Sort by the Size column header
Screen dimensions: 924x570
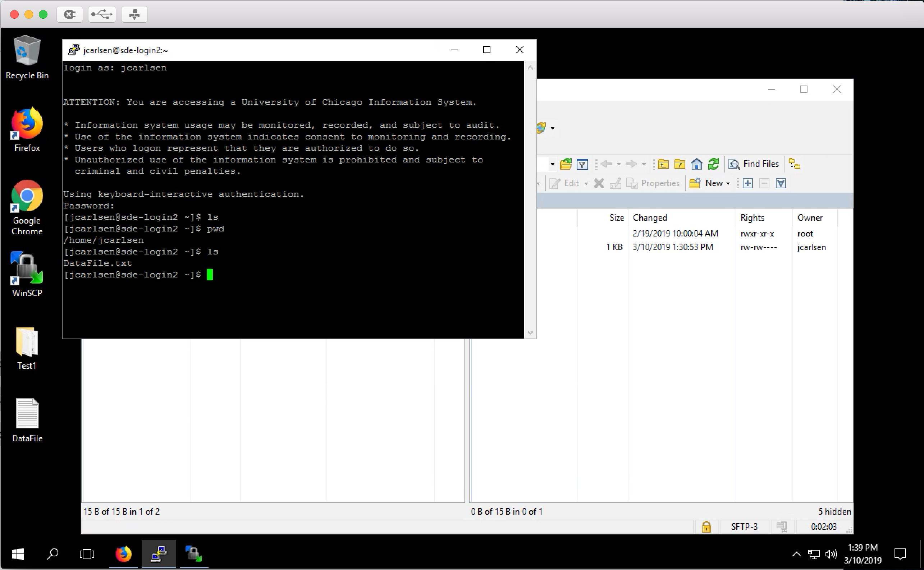[x=603, y=218]
